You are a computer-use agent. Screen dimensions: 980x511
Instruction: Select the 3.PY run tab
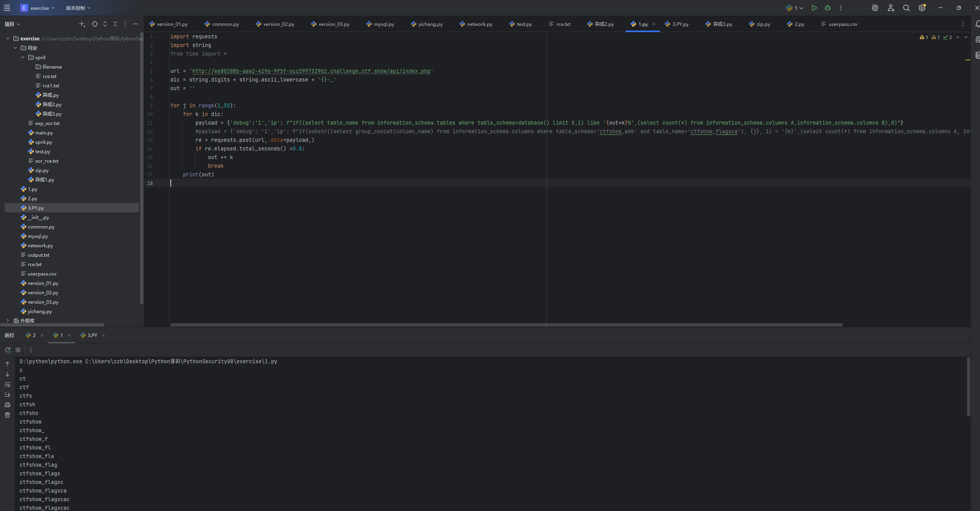point(92,335)
